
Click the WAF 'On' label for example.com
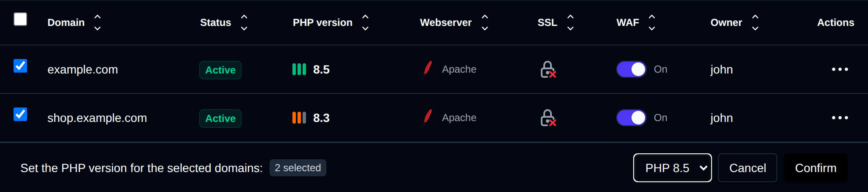(x=660, y=69)
